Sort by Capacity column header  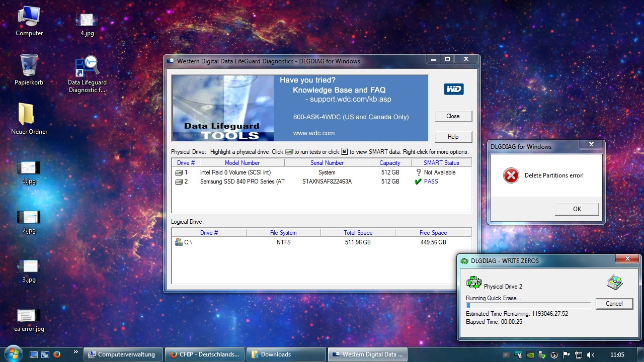pyautogui.click(x=390, y=163)
